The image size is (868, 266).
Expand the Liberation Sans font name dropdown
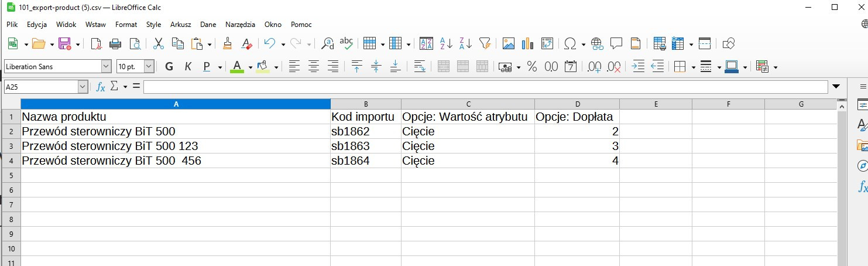click(106, 67)
